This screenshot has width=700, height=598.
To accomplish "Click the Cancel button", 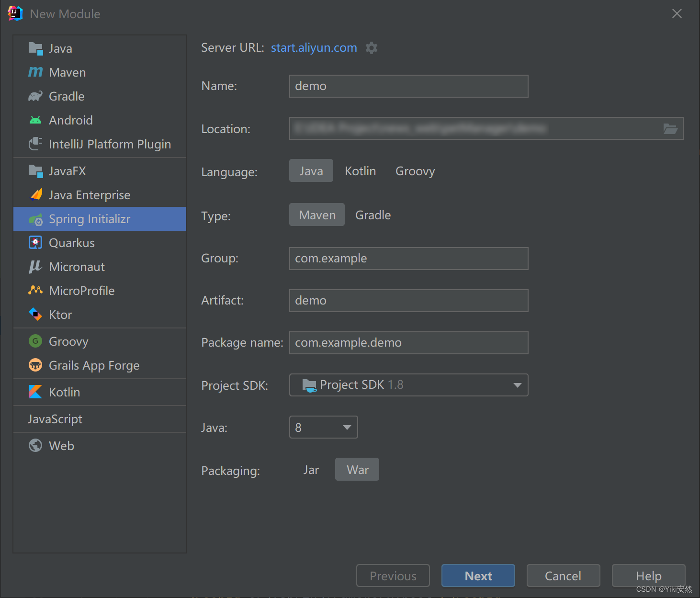I will [x=564, y=575].
